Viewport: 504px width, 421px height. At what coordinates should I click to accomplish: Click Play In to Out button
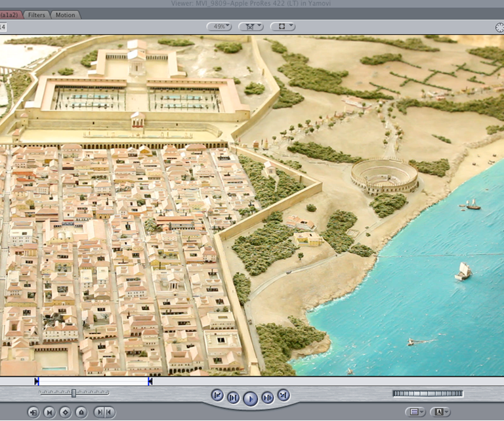pos(234,397)
